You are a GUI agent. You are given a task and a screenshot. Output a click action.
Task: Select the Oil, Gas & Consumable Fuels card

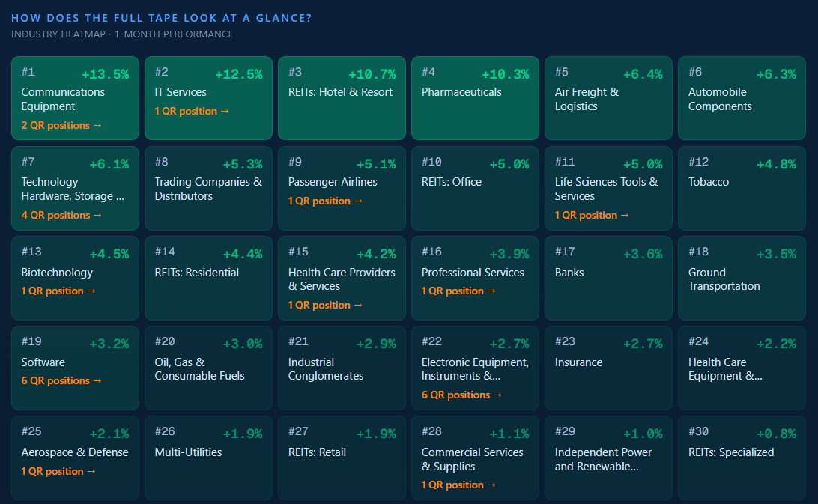tap(209, 368)
